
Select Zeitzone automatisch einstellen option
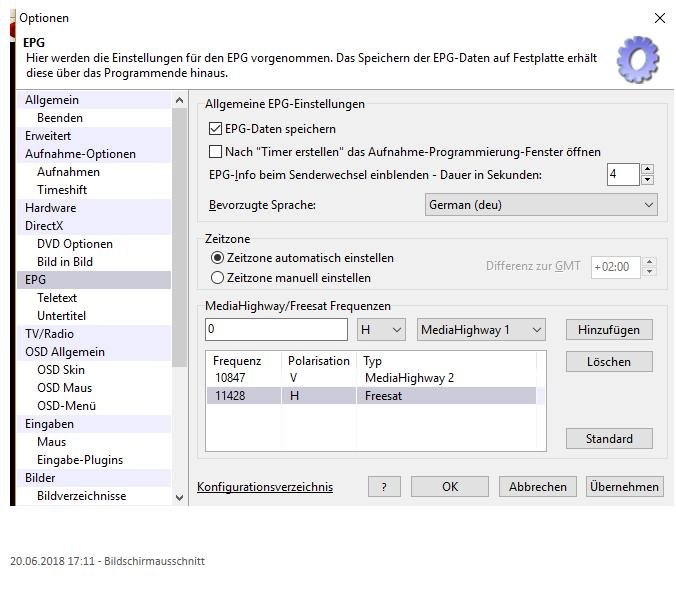click(218, 258)
